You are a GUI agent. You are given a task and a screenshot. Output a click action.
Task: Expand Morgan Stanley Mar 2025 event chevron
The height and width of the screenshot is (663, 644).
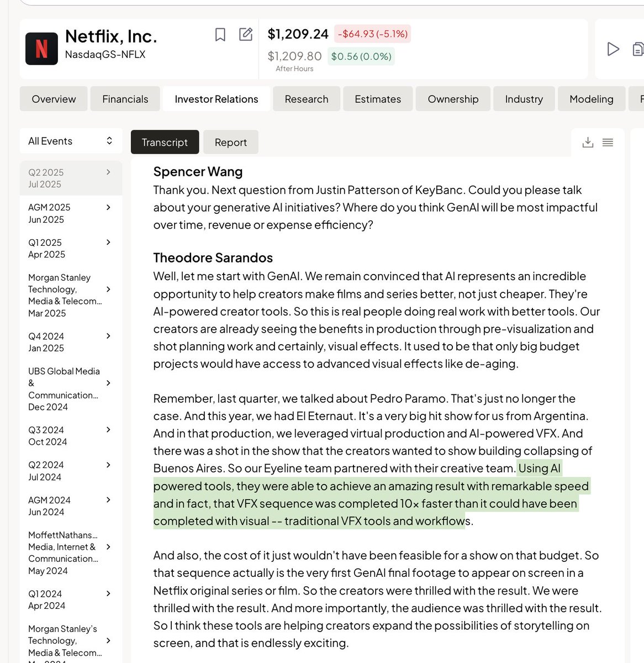[108, 290]
